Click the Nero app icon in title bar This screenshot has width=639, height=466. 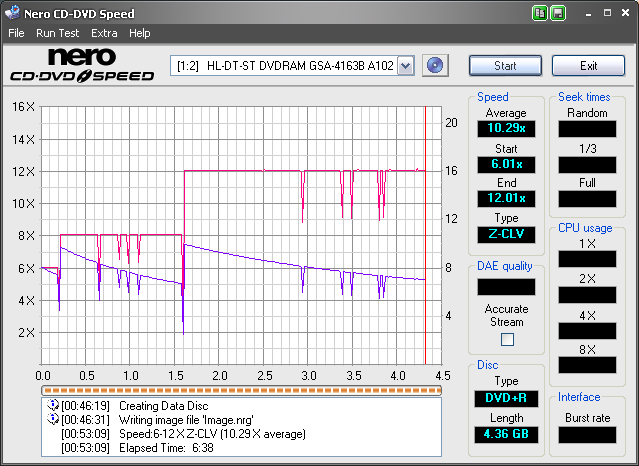12,13
